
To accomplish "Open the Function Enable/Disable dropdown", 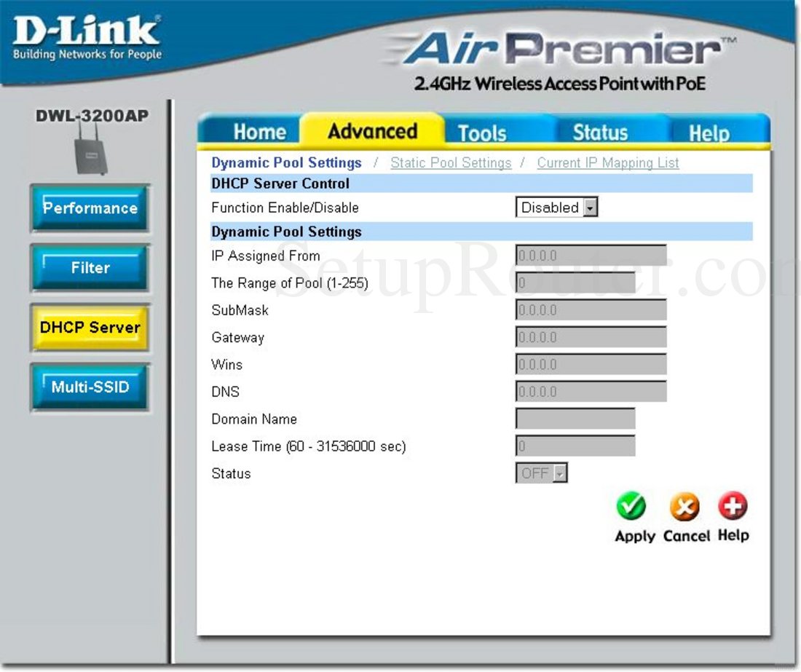I will (x=556, y=207).
